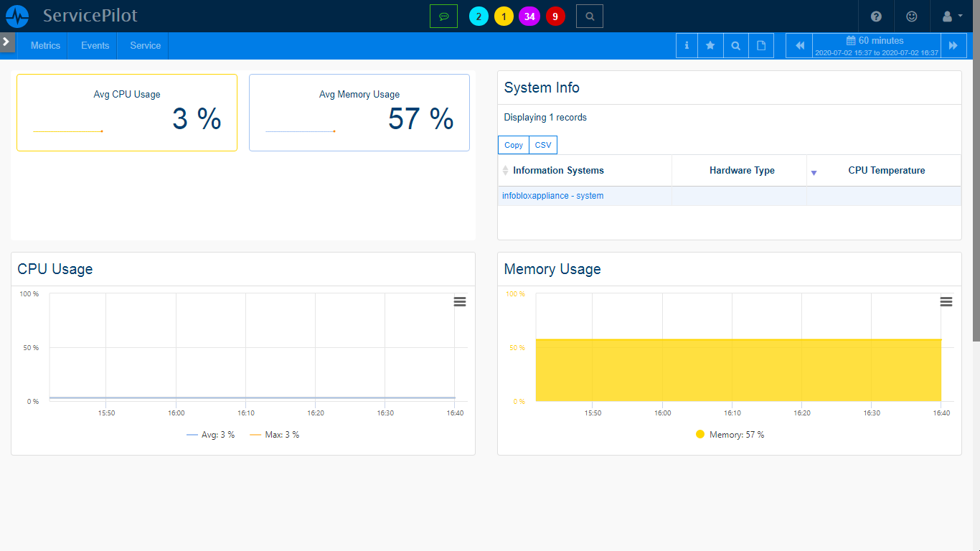Click the red critical alerts badge showing 9

coord(555,16)
